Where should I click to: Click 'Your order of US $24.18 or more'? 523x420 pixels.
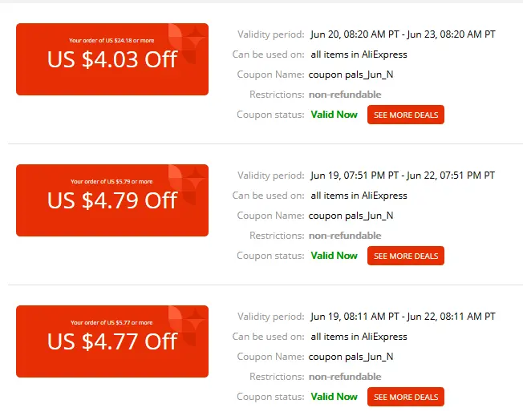[x=111, y=40]
